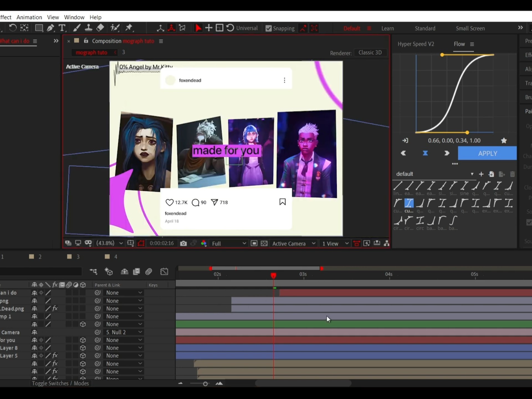Viewport: 532px width, 399px height.
Task: Select the ease-out curve direction arrow
Action: pyautogui.click(x=447, y=153)
